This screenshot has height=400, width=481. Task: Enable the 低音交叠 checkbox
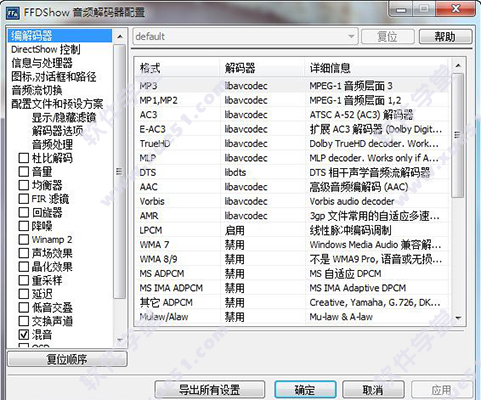click(x=24, y=307)
